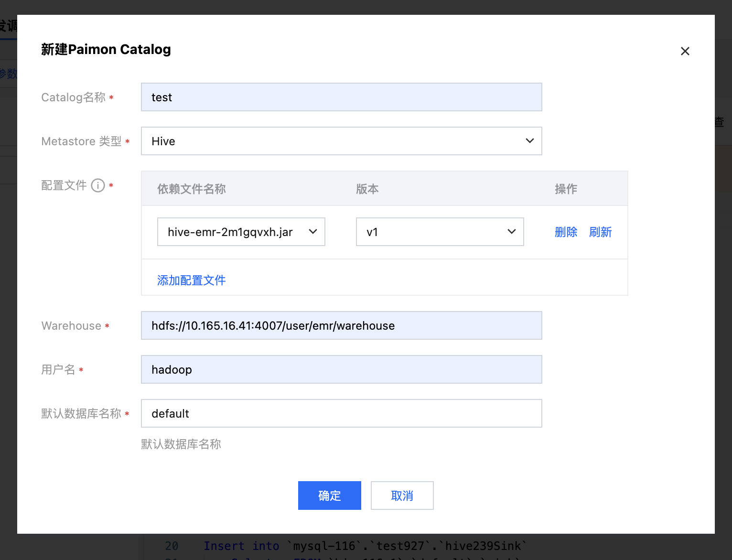The width and height of the screenshot is (732, 560).
Task: Click the 新建Paimon Catalog dialog title
Action: 106,49
